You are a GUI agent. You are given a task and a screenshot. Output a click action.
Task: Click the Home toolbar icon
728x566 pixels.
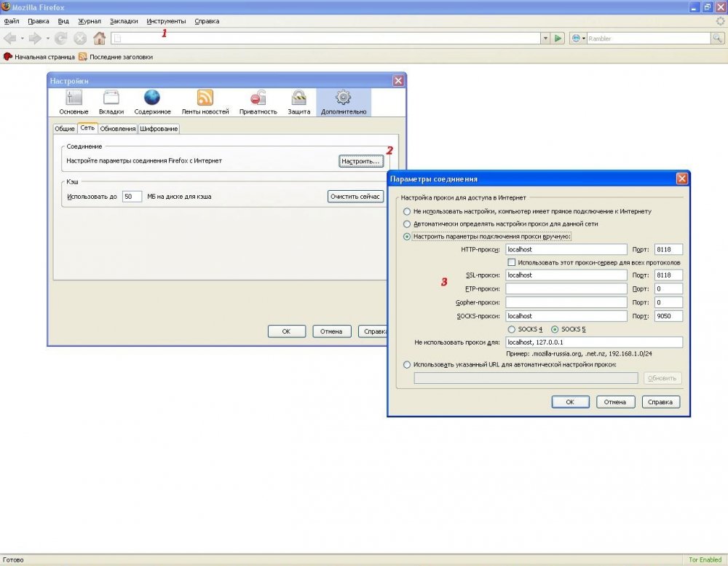(99, 38)
